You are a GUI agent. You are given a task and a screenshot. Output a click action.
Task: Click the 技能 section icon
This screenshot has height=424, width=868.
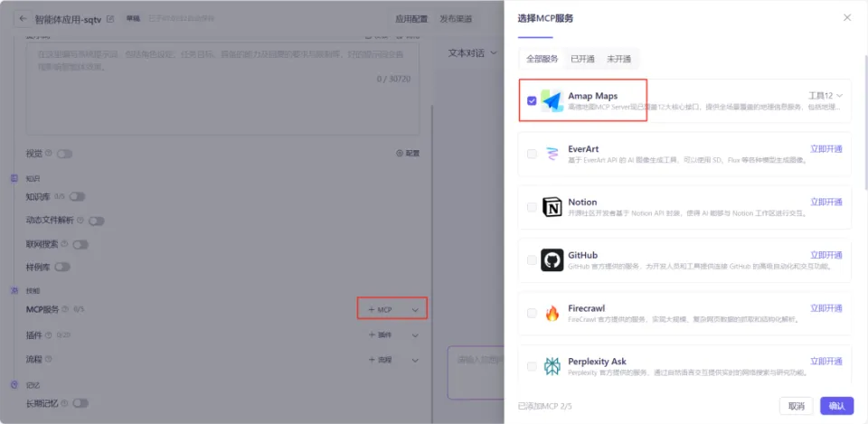click(15, 290)
